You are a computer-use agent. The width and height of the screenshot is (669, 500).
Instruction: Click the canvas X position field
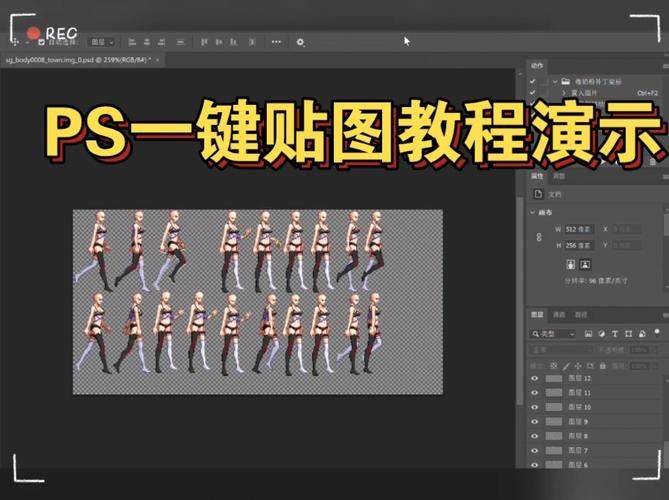(x=627, y=229)
